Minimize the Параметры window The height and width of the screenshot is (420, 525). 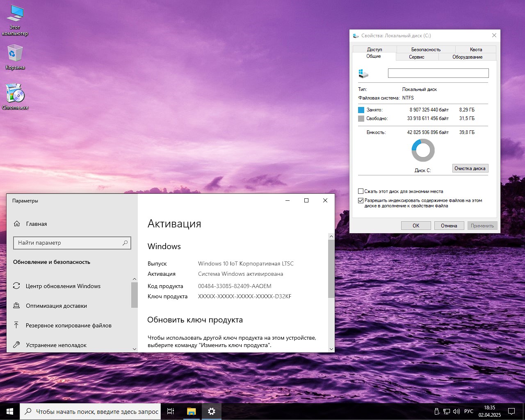288,200
